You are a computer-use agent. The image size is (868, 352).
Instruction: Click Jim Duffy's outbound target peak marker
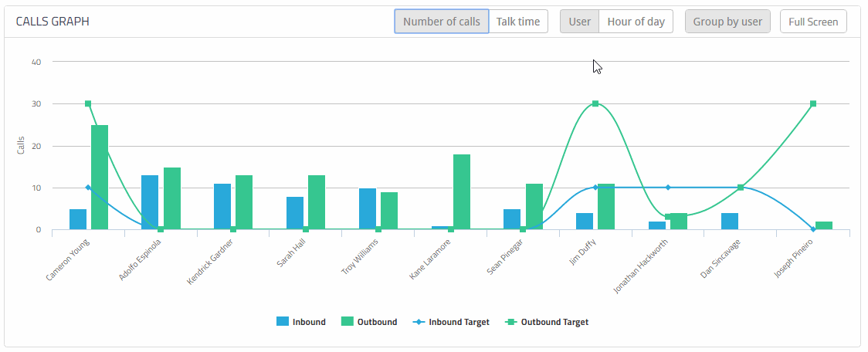[595, 103]
